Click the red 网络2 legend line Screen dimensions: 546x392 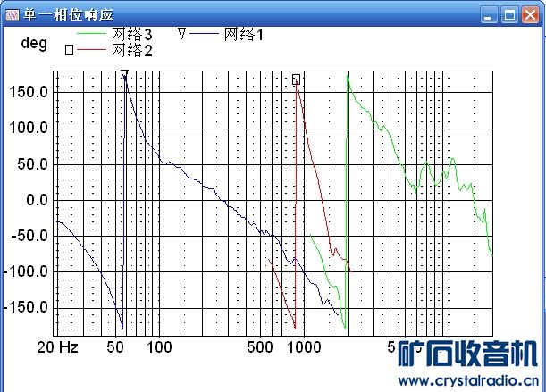click(x=91, y=49)
